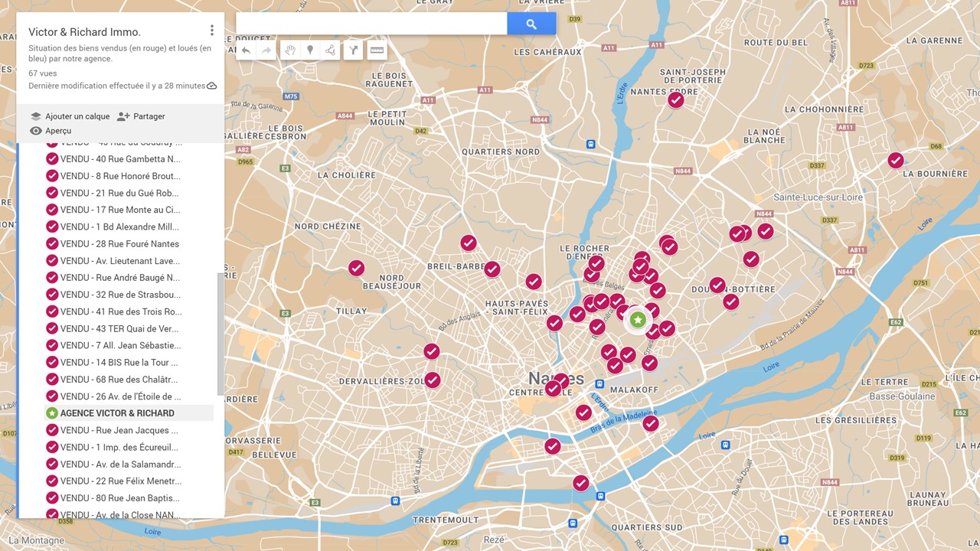980x551 pixels.
Task: Open the Aperçu preview
Action: click(51, 131)
